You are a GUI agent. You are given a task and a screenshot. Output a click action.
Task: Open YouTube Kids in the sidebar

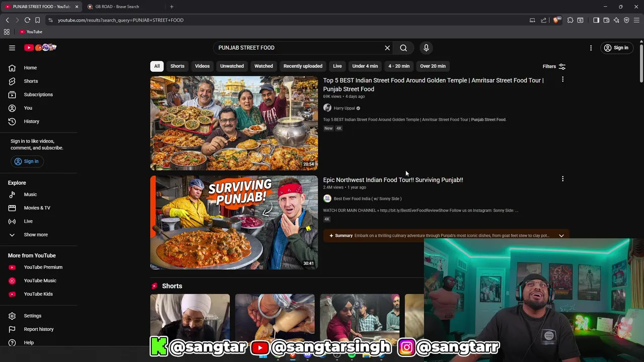point(38,294)
